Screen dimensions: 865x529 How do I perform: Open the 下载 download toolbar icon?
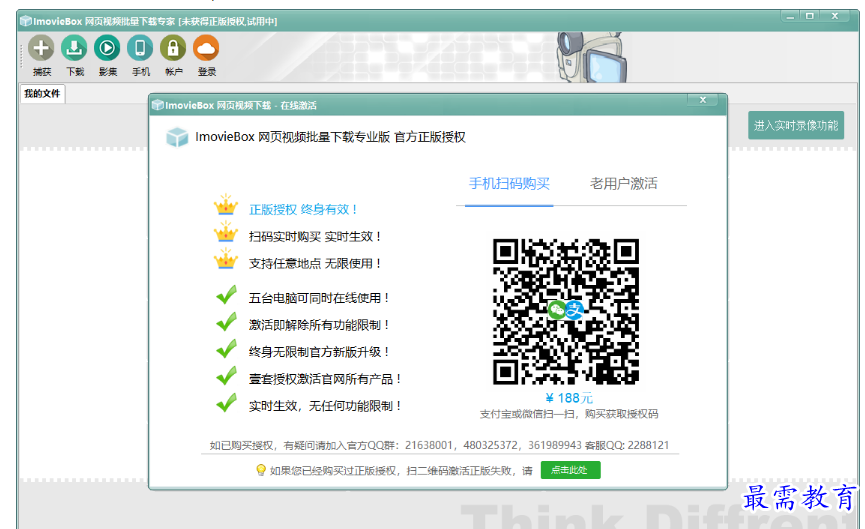(74, 48)
